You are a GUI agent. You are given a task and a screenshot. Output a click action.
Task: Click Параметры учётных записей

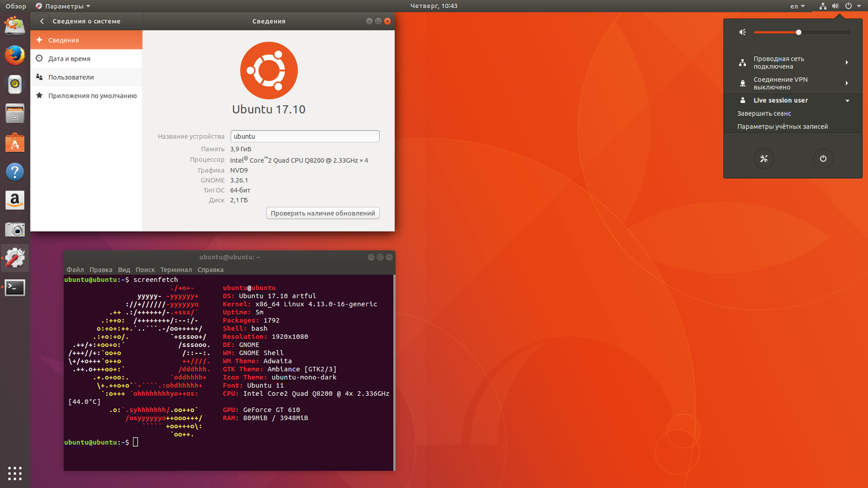782,126
